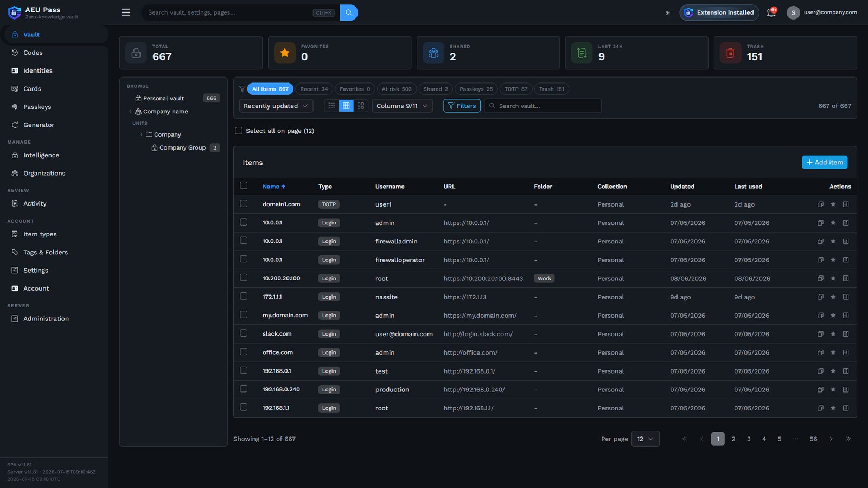The width and height of the screenshot is (868, 488).
Task: Toggle the table header select-all checkbox
Action: coord(244,185)
